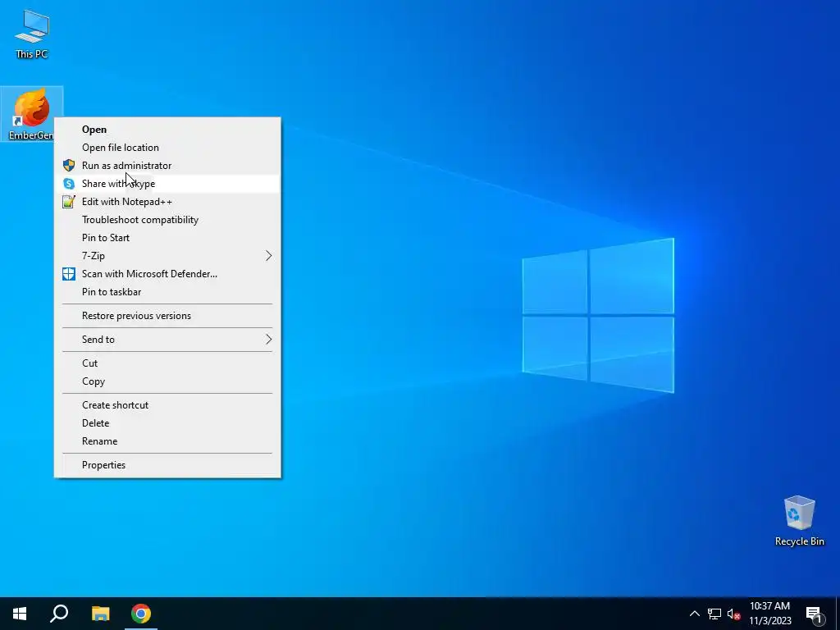The height and width of the screenshot is (630, 840).
Task: Show hidden system tray icons
Action: click(x=694, y=614)
